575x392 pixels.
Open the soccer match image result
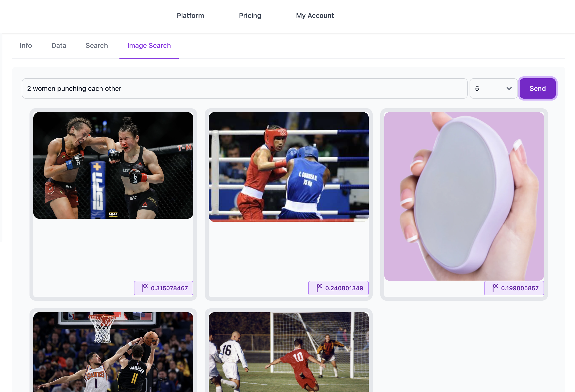288,352
